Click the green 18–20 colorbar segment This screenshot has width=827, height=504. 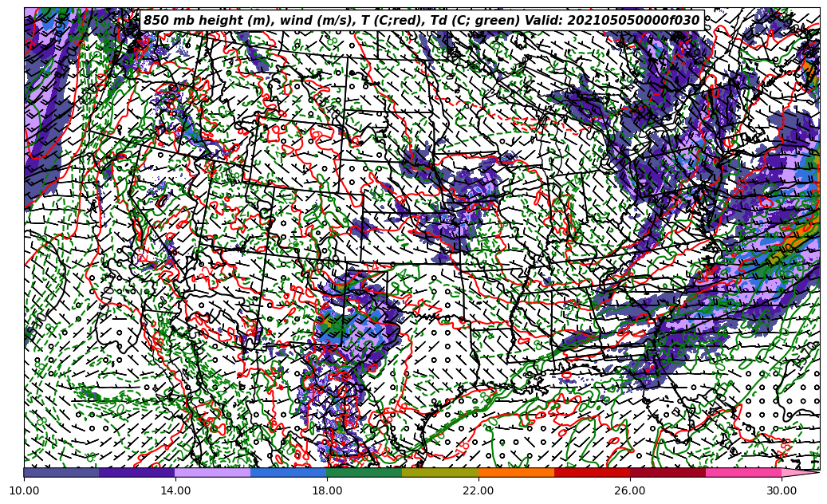coord(364,472)
